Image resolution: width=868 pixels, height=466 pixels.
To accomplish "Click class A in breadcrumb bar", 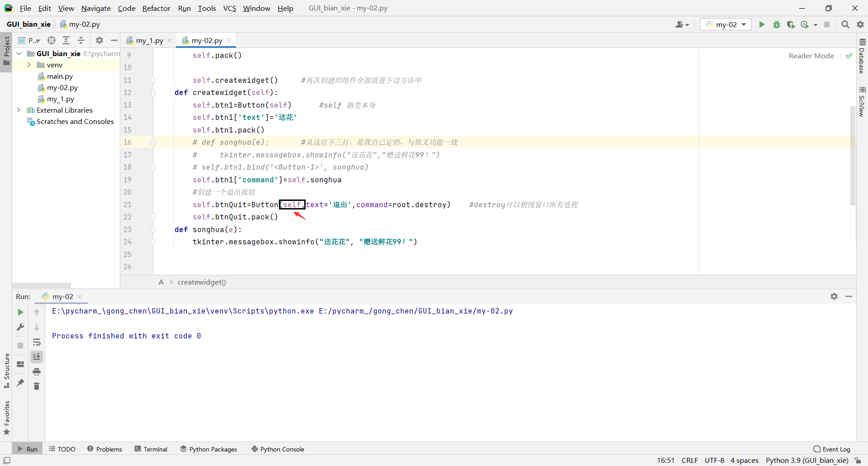I will [x=161, y=282].
